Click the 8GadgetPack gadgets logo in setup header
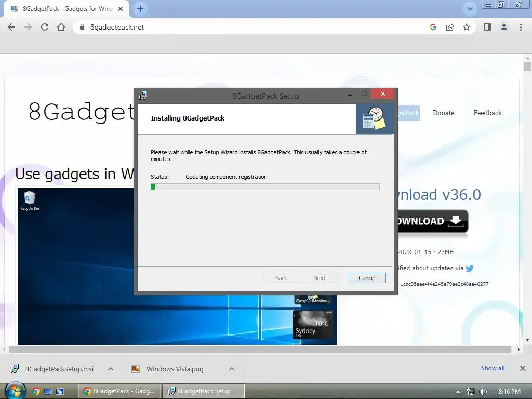This screenshot has height=399, width=532. point(375,118)
